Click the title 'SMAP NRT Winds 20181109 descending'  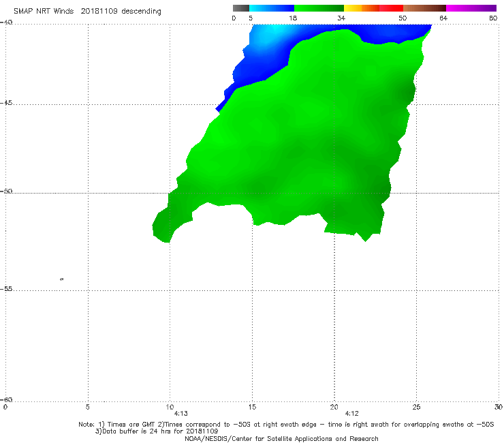pos(87,11)
